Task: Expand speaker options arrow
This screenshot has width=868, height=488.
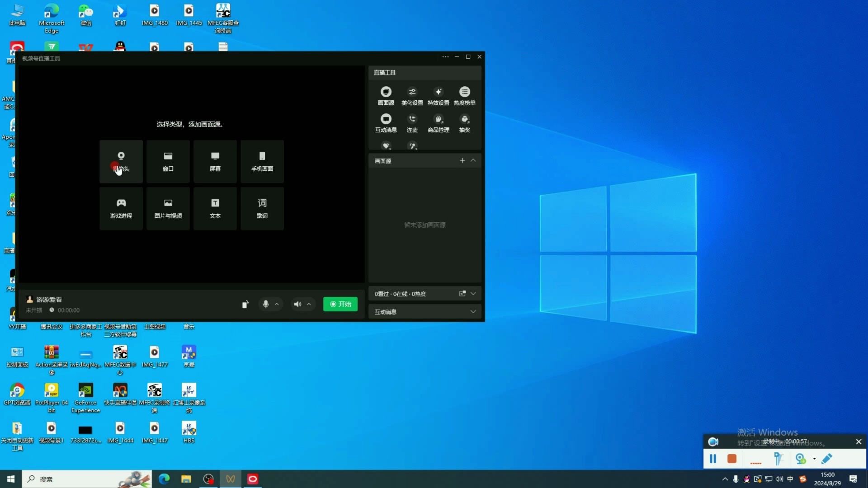Action: [309, 304]
